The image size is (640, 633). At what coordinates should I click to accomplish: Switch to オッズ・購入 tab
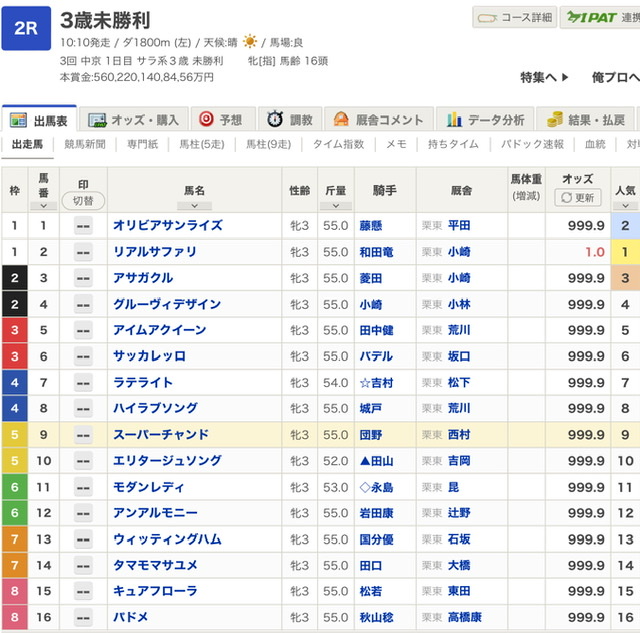pos(133,120)
